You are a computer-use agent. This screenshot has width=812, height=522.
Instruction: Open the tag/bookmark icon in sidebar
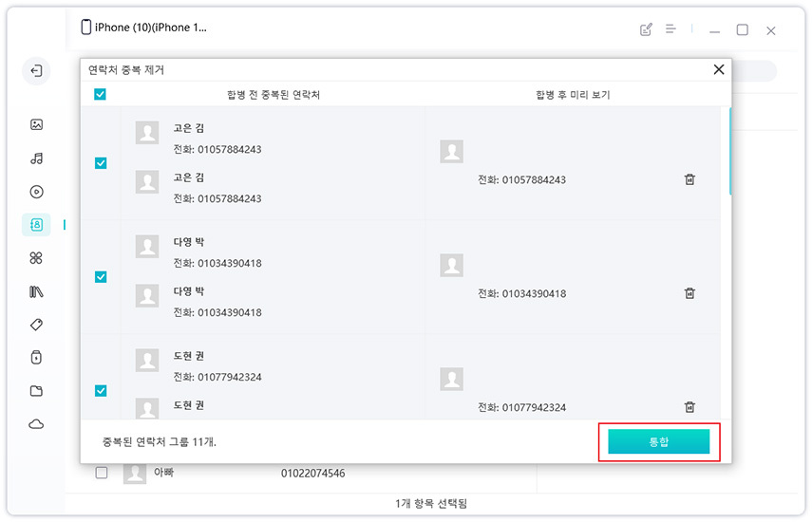[36, 325]
